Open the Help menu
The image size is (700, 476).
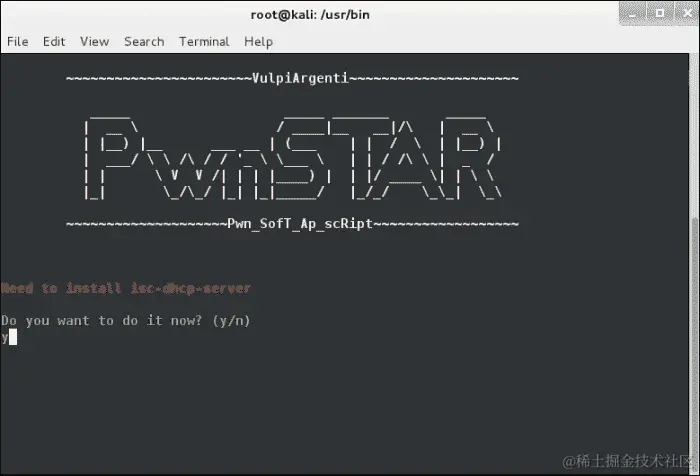click(x=258, y=42)
